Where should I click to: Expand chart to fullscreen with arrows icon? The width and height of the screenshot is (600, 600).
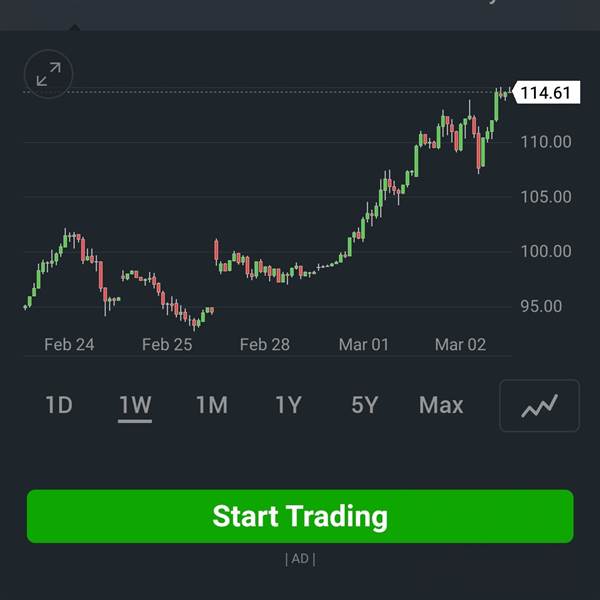click(x=49, y=74)
